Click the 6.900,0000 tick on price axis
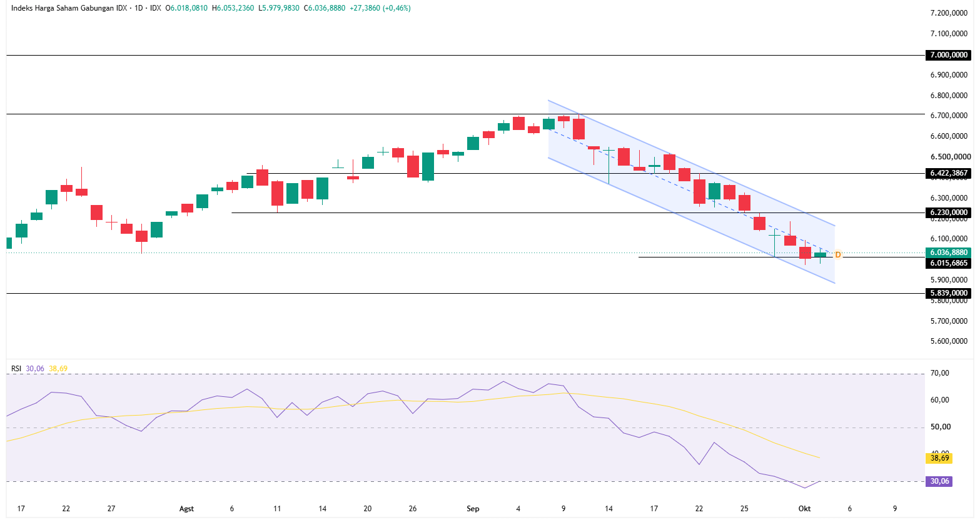Image resolution: width=980 pixels, height=525 pixels. (949, 75)
